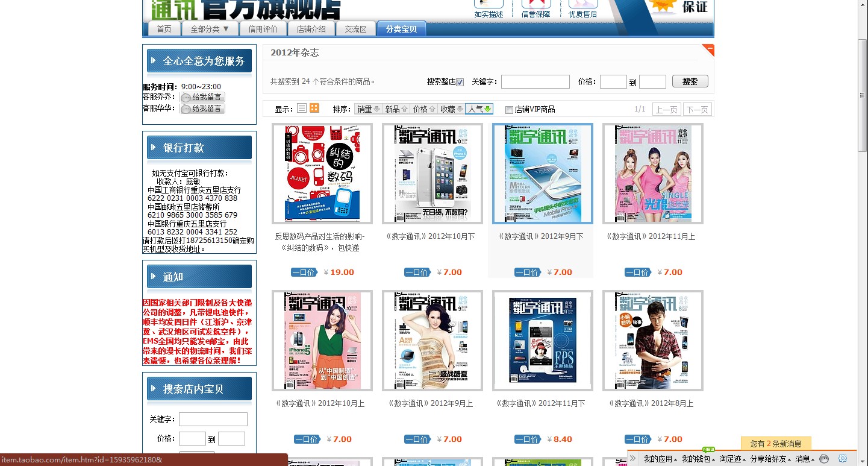Click maximum 价格 field in top search bar

tap(652, 81)
